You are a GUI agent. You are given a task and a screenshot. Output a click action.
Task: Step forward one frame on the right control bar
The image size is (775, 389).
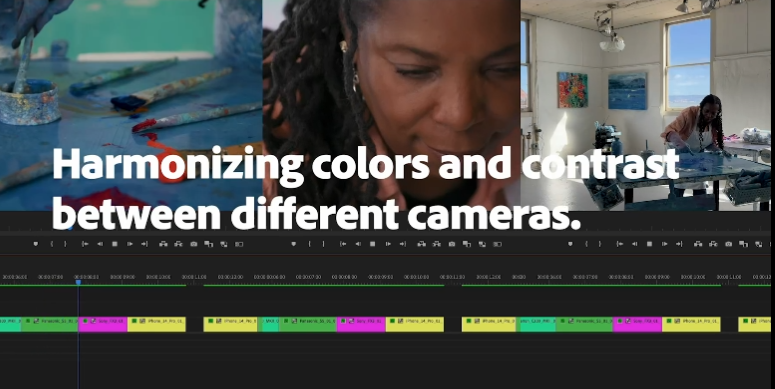(665, 244)
